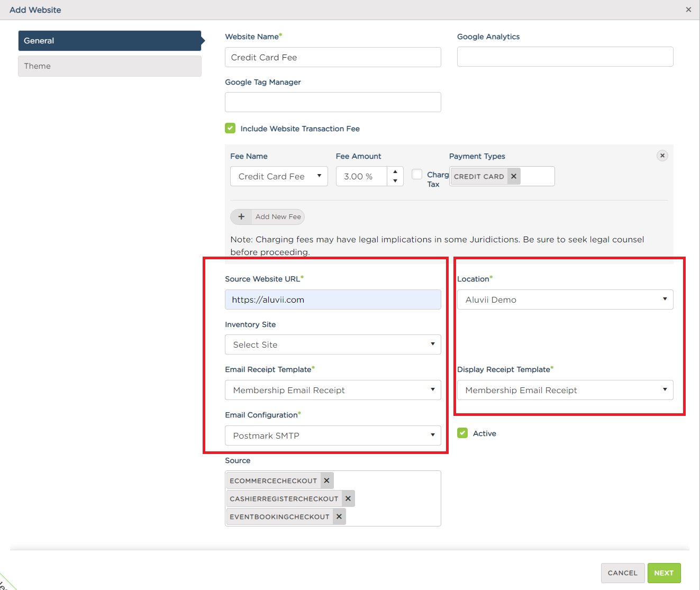Click the CASHIERREGISTERCHECKOUT tag text

click(x=284, y=498)
